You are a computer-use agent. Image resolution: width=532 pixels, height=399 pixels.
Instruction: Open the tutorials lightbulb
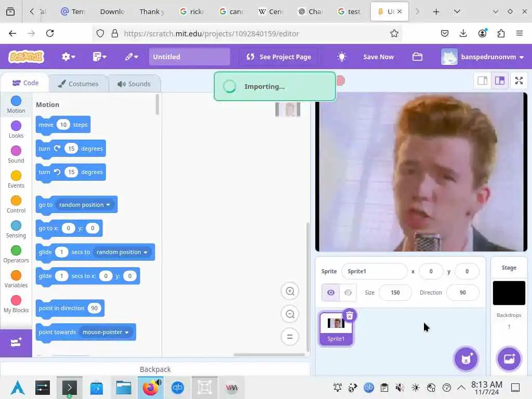342,57
